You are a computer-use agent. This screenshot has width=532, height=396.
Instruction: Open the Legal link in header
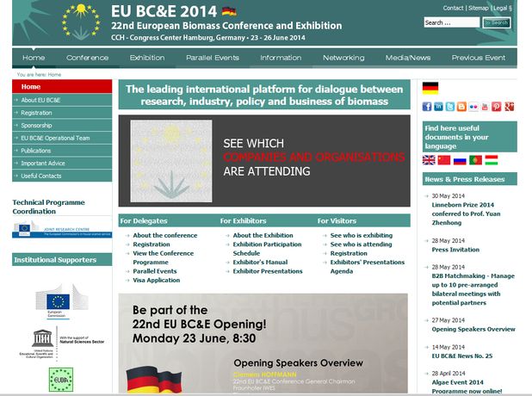(x=502, y=8)
